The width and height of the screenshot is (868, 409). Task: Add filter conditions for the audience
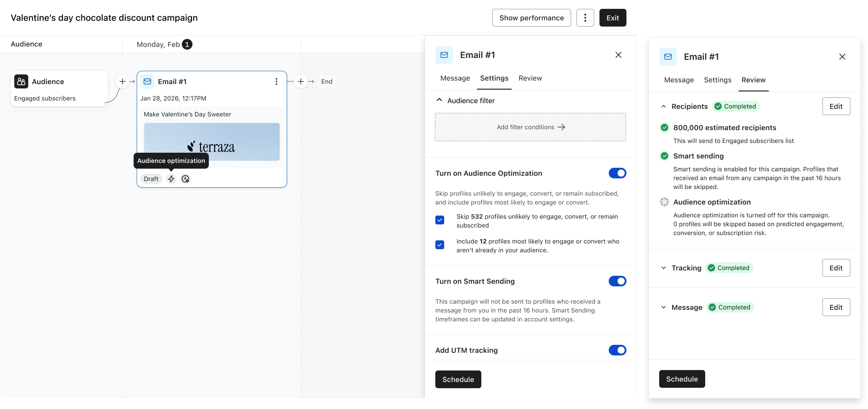[x=530, y=127]
